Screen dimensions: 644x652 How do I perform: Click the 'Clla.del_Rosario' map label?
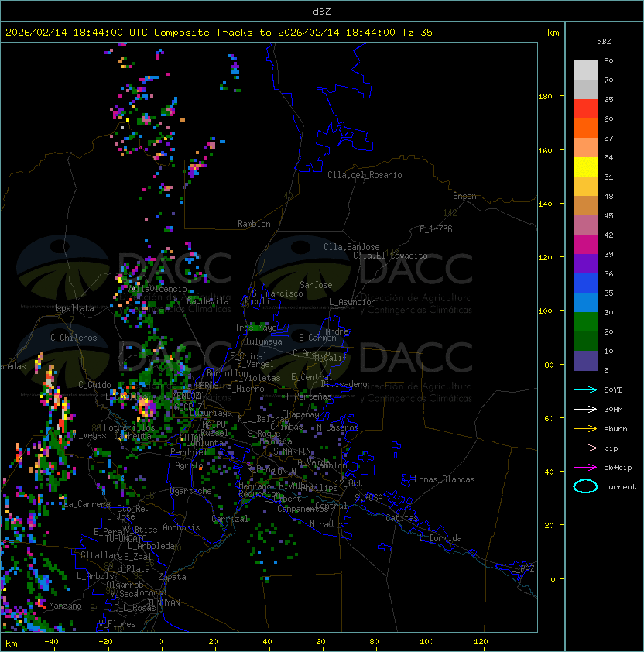(365, 175)
